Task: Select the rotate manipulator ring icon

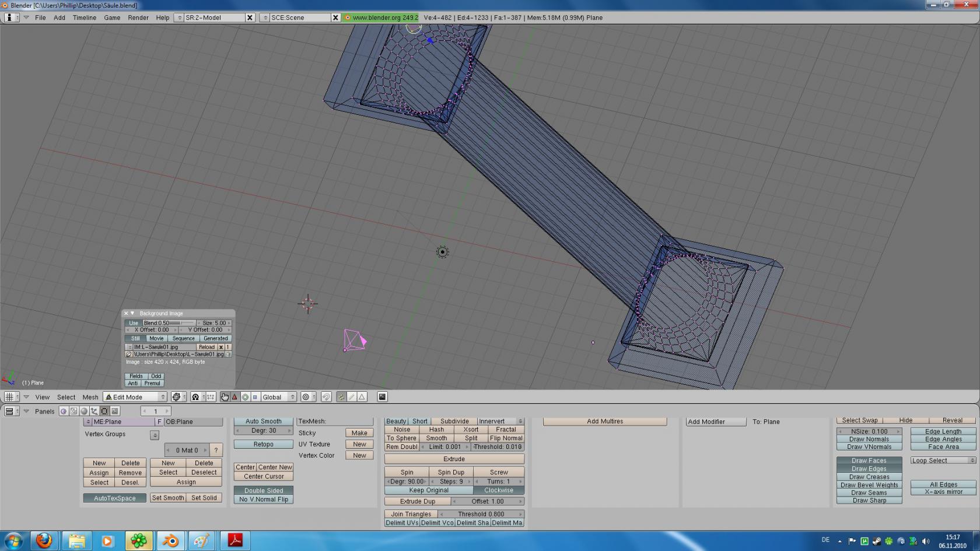Action: 245,397
